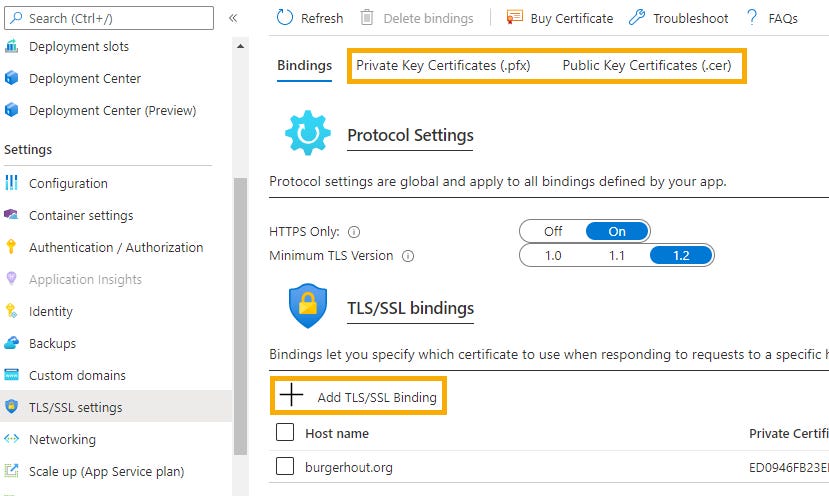Set minimum TLS version to 1.1

[x=616, y=255]
